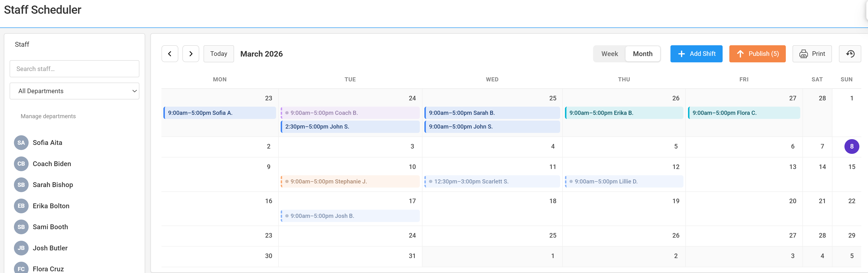Viewport: 868px width, 273px height.
Task: Advance to next month using the right chevron
Action: pos(191,54)
